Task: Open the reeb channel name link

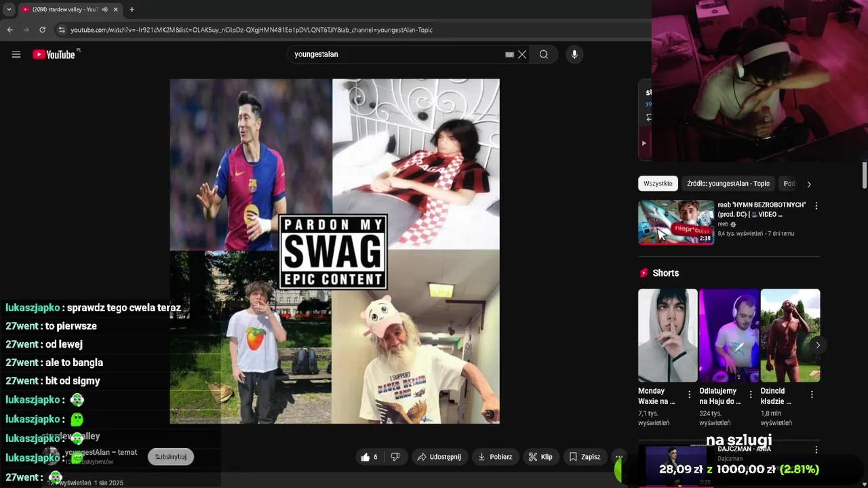Action: pos(723,224)
